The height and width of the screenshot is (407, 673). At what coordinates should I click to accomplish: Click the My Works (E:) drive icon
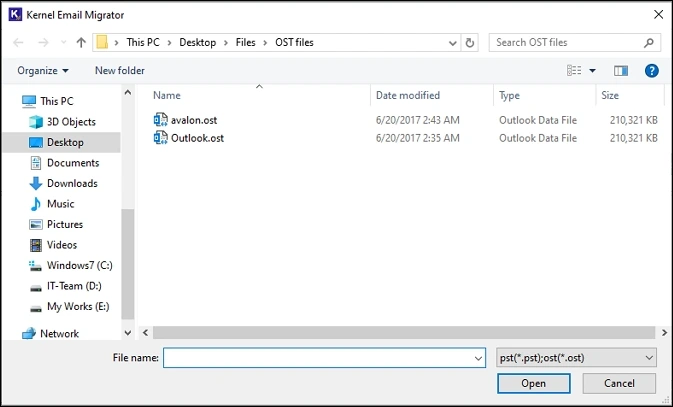pos(36,308)
